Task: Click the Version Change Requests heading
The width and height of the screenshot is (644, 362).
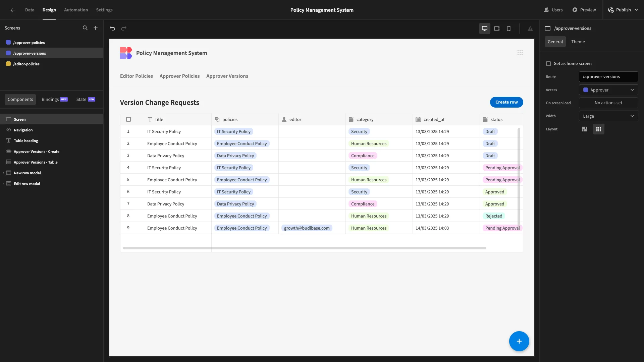Action: pos(160,103)
